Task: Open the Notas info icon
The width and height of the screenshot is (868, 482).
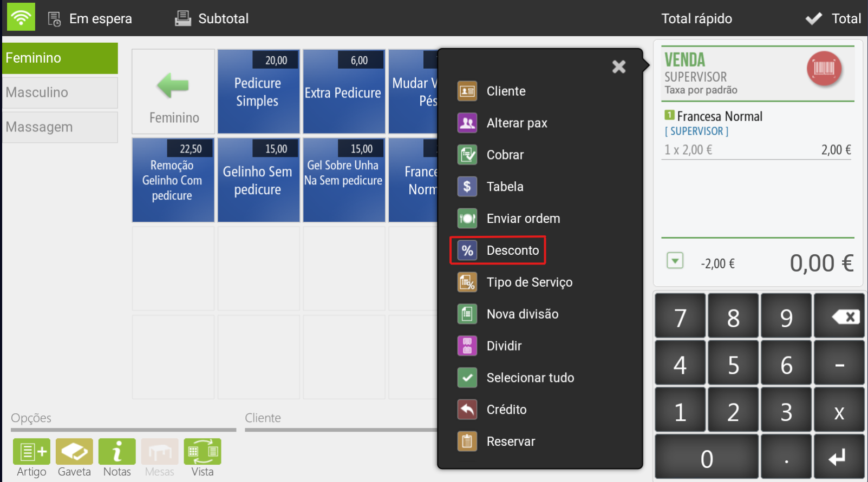Action: coord(117,452)
